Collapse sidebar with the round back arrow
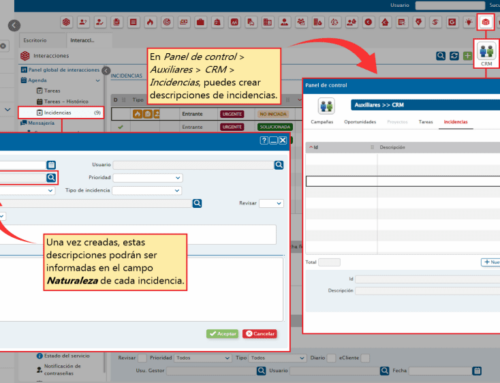 (14, 25)
